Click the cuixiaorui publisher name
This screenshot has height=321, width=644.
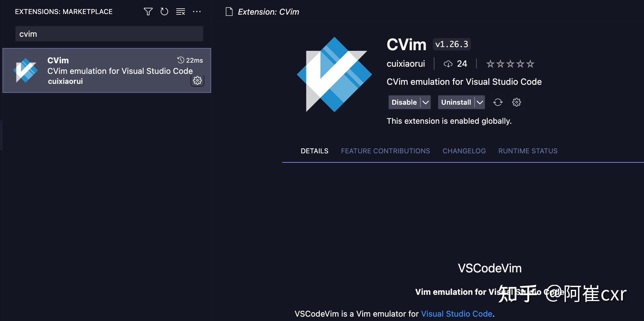(406, 64)
